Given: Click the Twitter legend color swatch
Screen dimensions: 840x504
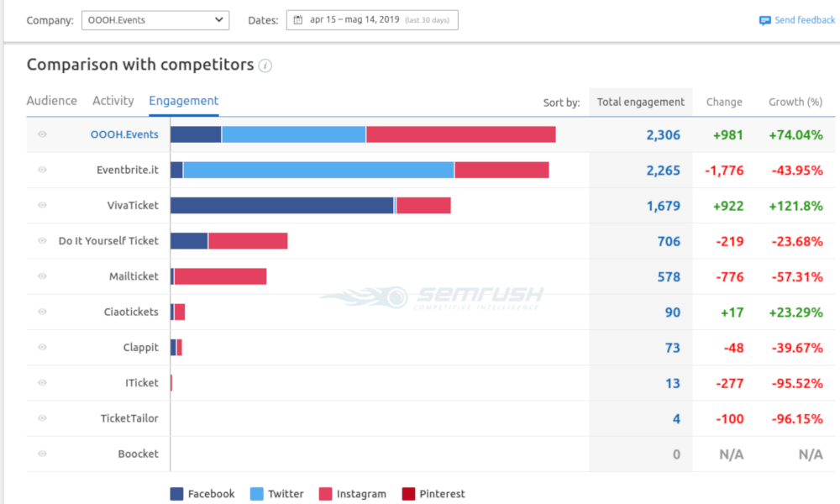Looking at the screenshot, I should tap(257, 494).
